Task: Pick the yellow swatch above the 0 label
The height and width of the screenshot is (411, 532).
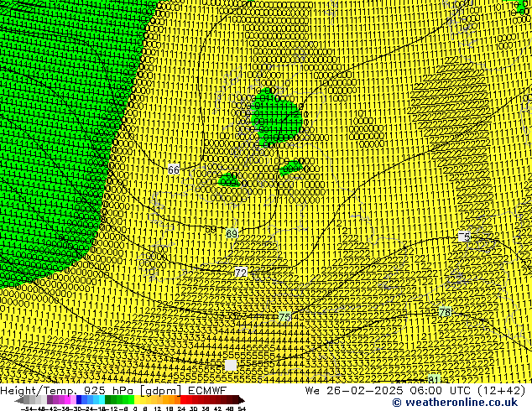Action: (137, 400)
